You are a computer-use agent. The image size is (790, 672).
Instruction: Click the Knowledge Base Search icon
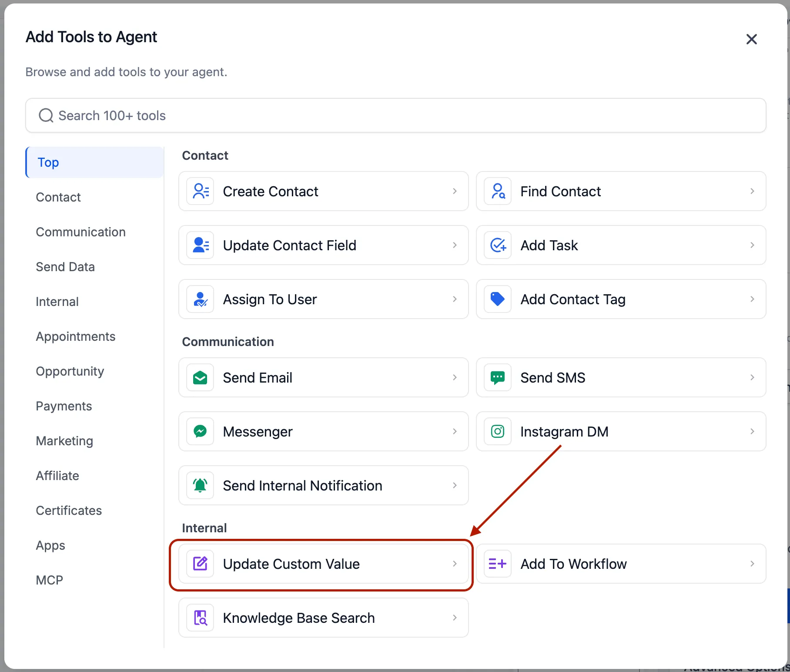pos(200,618)
